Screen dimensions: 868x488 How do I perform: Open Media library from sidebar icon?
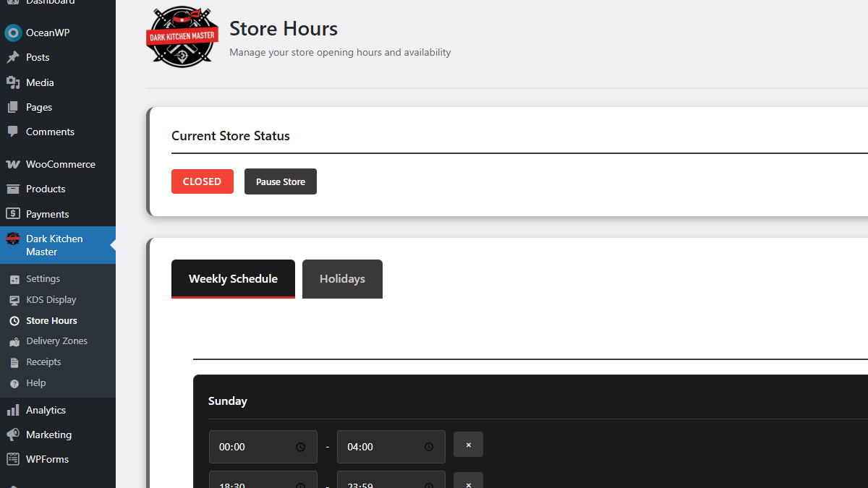pos(13,82)
